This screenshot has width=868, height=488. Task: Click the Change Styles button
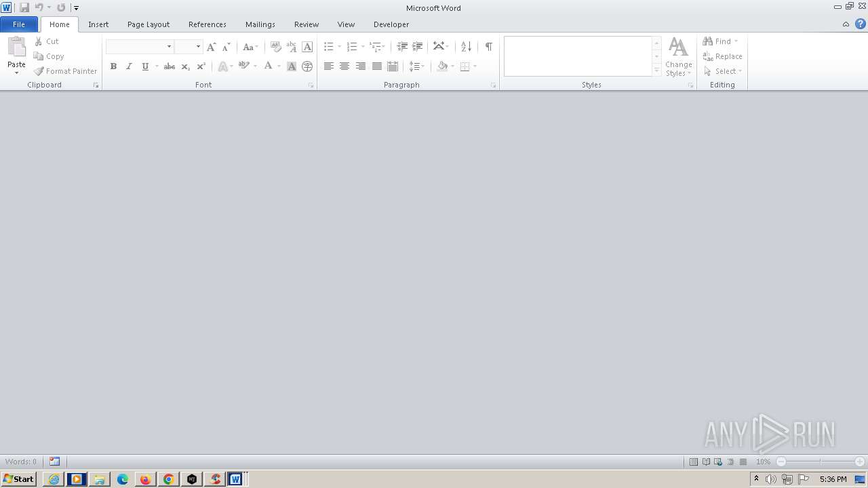click(678, 57)
